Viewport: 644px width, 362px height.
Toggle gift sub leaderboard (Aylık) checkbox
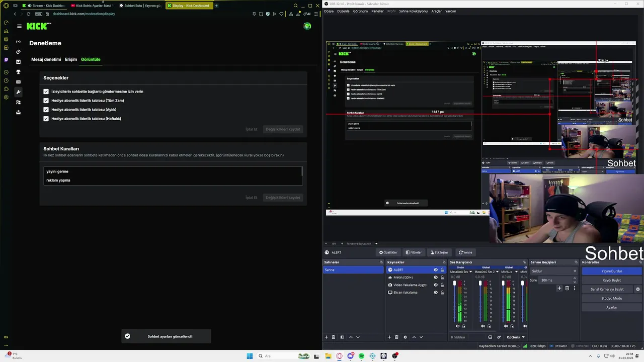click(46, 110)
